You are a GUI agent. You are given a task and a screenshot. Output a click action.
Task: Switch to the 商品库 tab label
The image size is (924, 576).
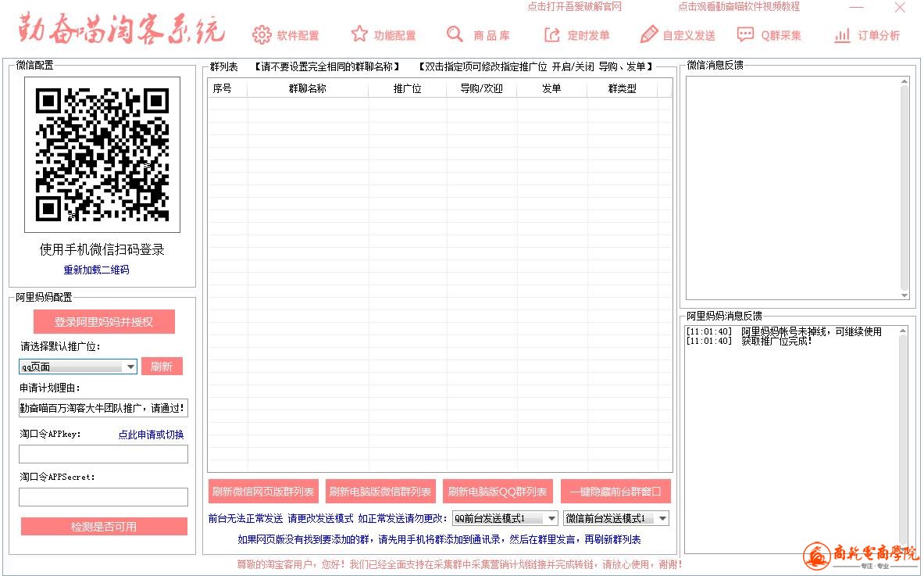(491, 36)
